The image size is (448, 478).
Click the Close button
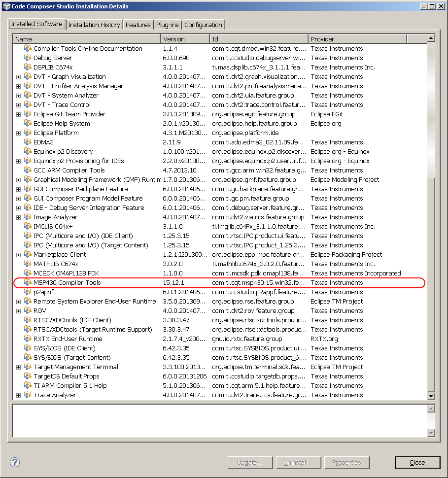(417, 462)
